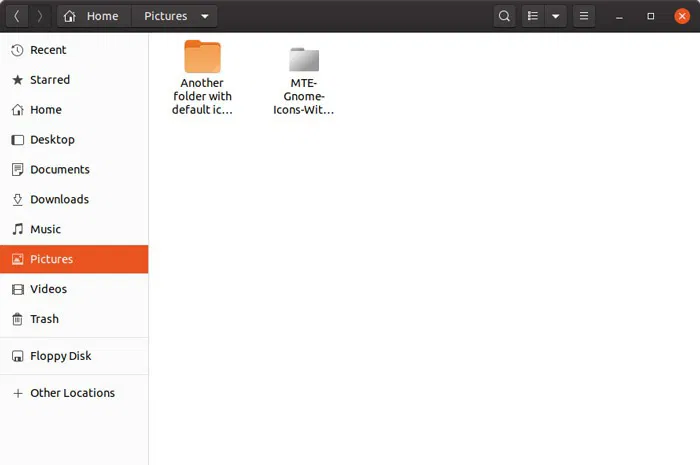
Task: Toggle the list view icon
Action: coord(533,16)
